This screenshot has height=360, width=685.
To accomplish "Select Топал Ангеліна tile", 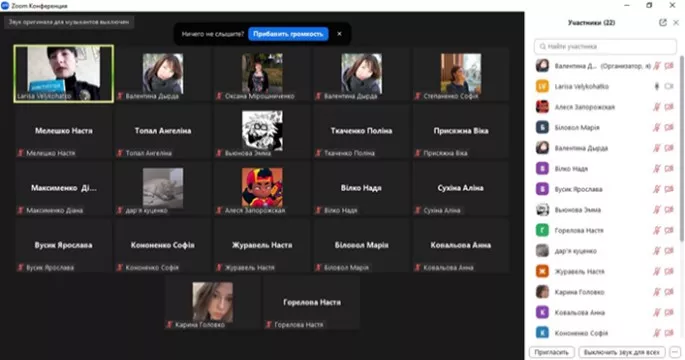I will pyautogui.click(x=163, y=131).
